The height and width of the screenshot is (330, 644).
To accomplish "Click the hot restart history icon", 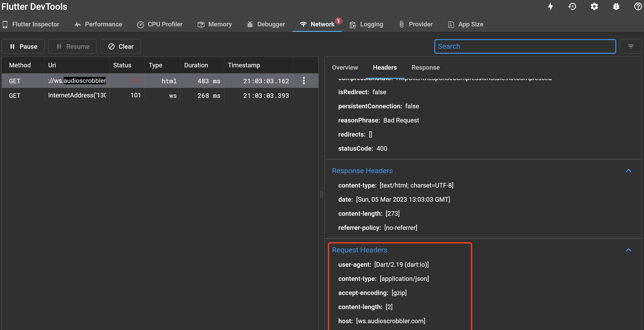I will point(573,7).
